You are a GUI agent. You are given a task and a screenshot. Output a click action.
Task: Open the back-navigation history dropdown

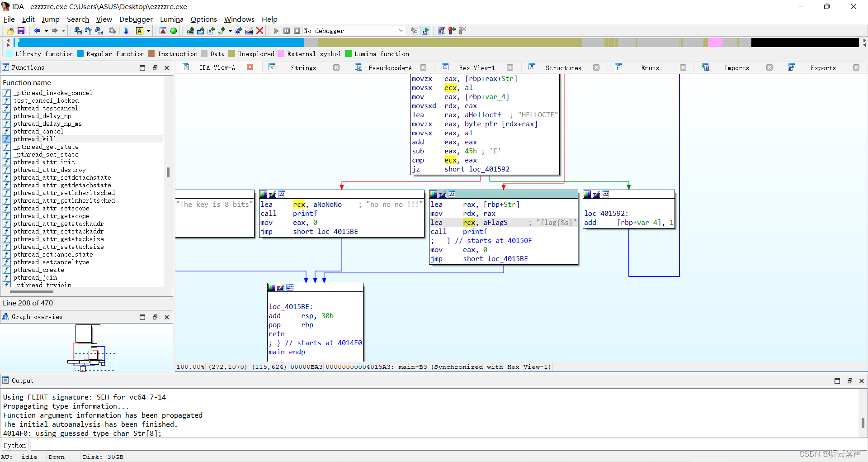coord(46,31)
